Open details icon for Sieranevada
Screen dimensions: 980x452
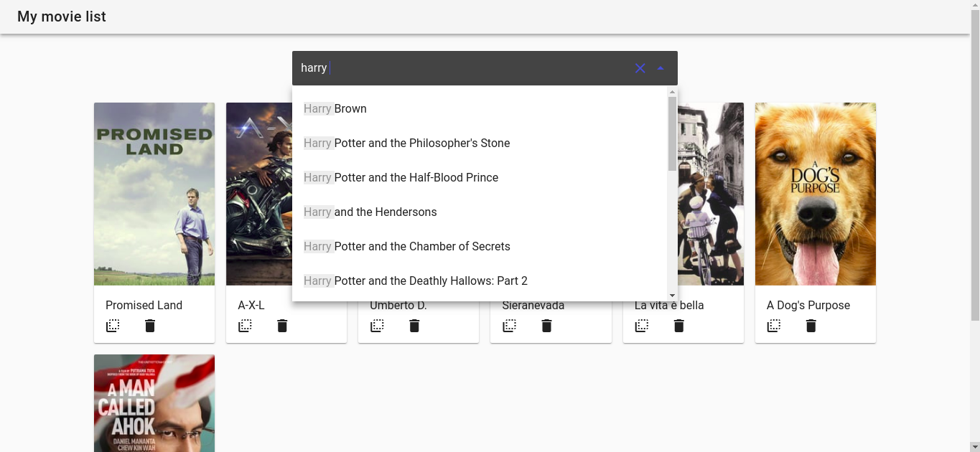509,326
